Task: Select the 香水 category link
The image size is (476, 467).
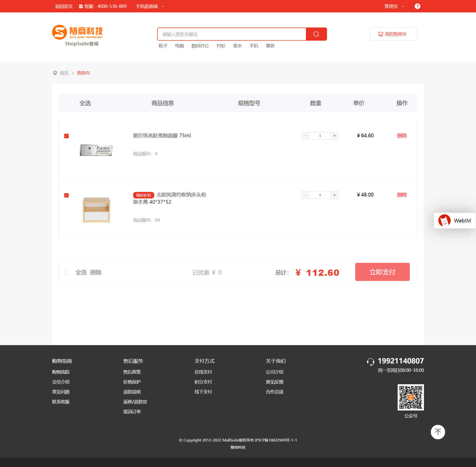Action: [237, 46]
